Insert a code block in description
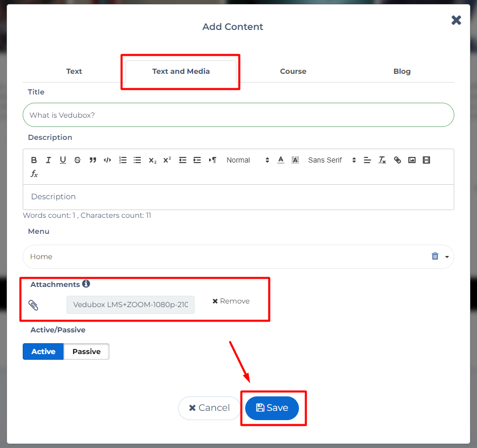Screen dimensions: 477x448 click(x=107, y=160)
